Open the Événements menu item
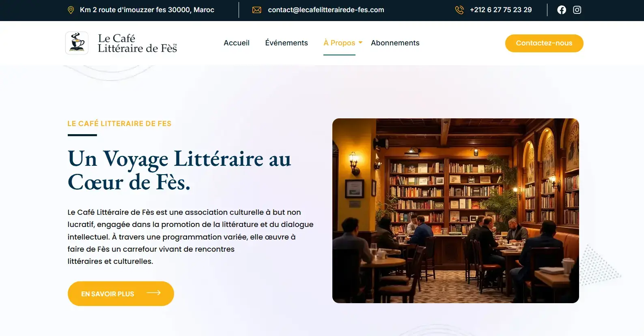644x336 pixels. (286, 43)
